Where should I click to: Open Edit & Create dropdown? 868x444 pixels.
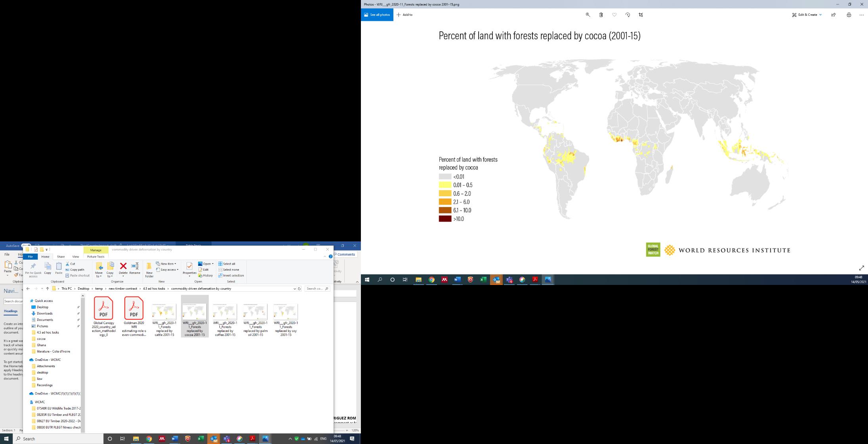pos(807,15)
